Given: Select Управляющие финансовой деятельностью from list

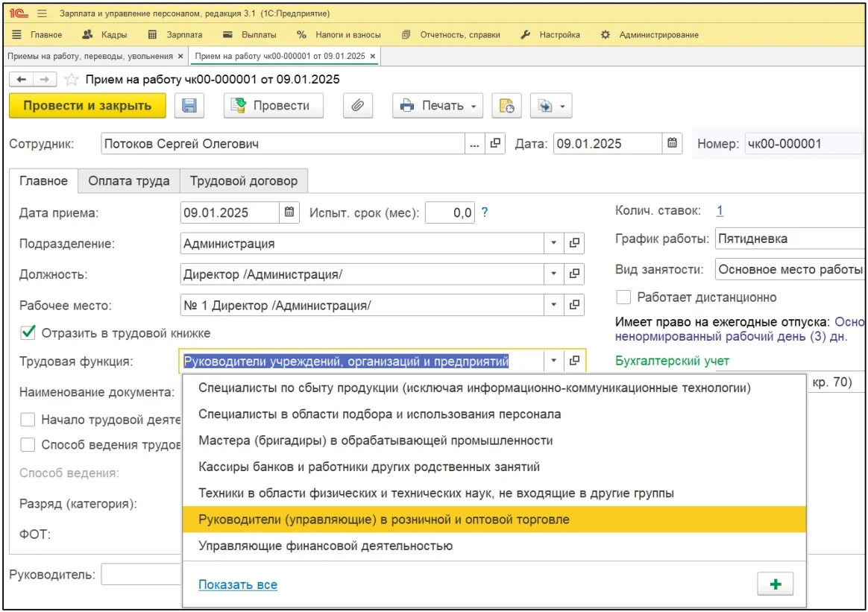Looking at the screenshot, I should click(326, 546).
